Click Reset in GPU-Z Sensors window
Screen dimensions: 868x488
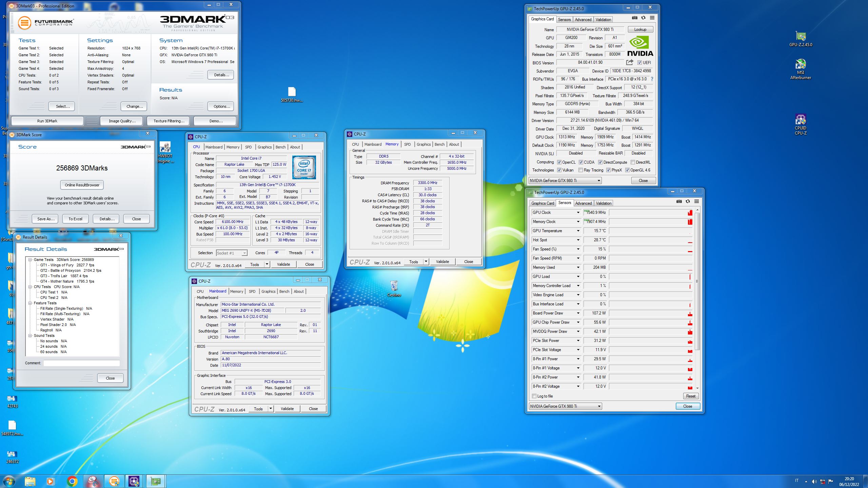point(691,396)
